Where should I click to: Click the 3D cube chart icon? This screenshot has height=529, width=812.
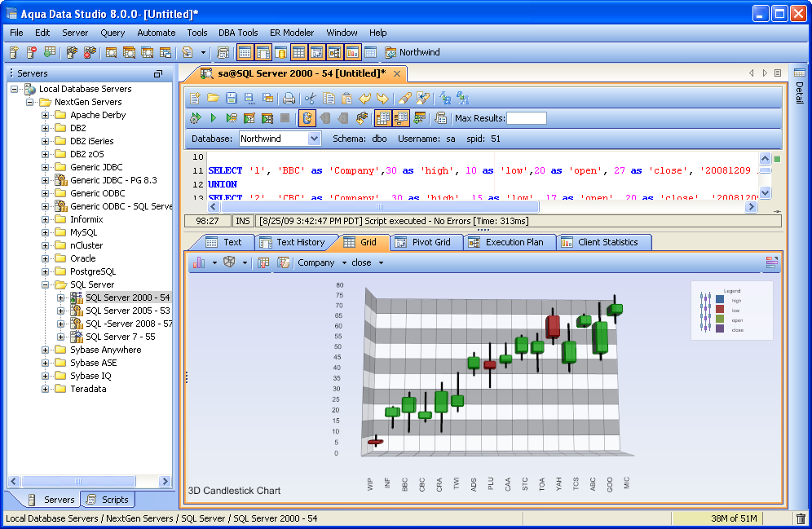(x=229, y=262)
